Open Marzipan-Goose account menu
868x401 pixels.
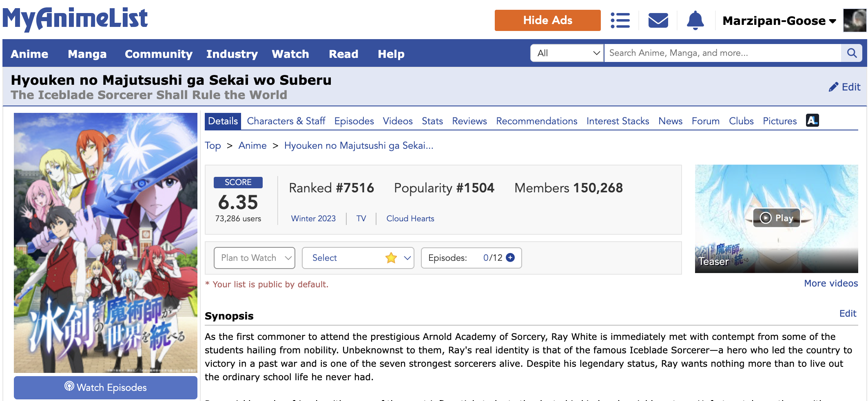point(779,21)
